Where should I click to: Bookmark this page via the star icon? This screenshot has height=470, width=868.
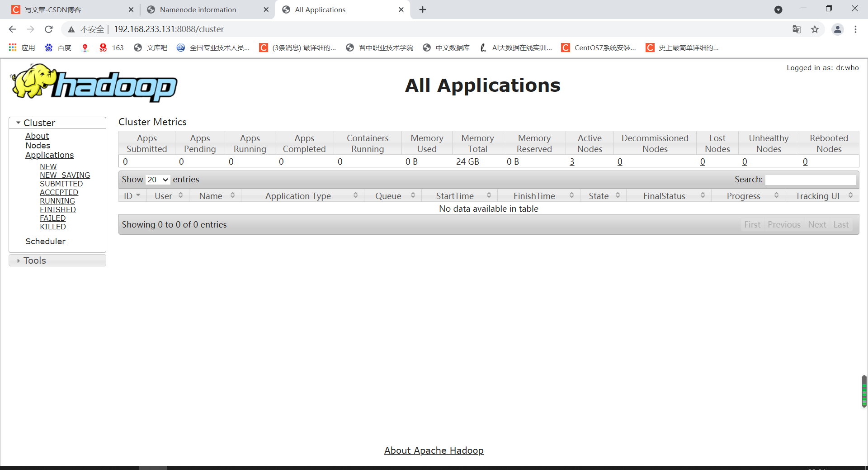[x=815, y=29]
